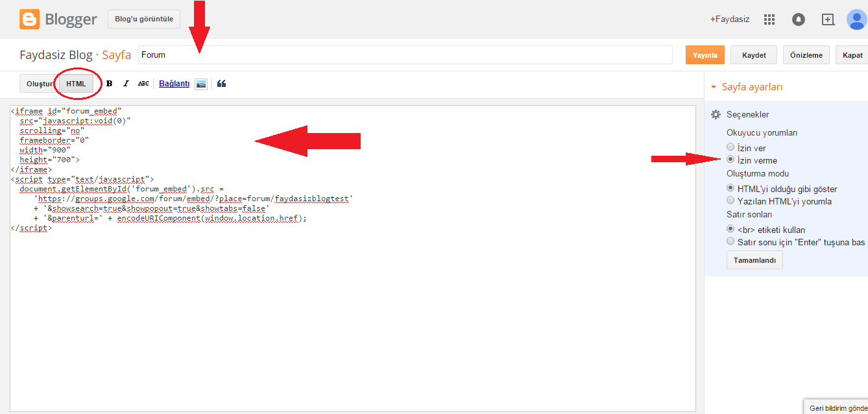868x414 pixels.
Task: Click the Kaydet save button
Action: pyautogui.click(x=754, y=55)
